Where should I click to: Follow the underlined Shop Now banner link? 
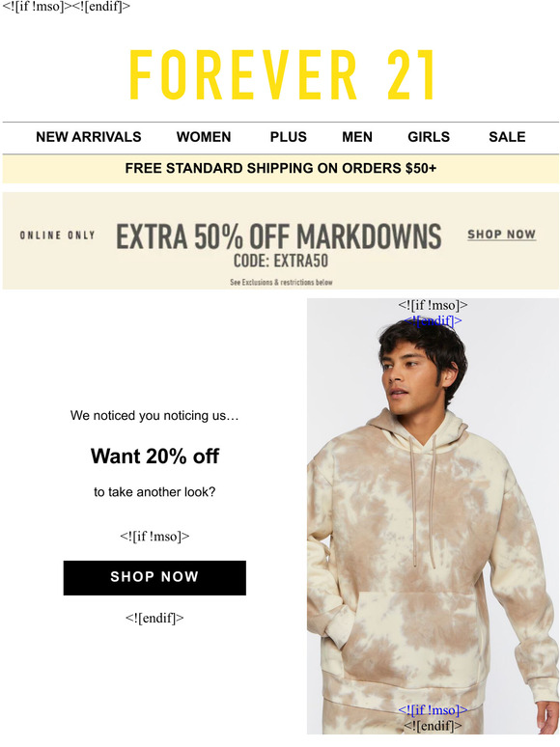501,235
